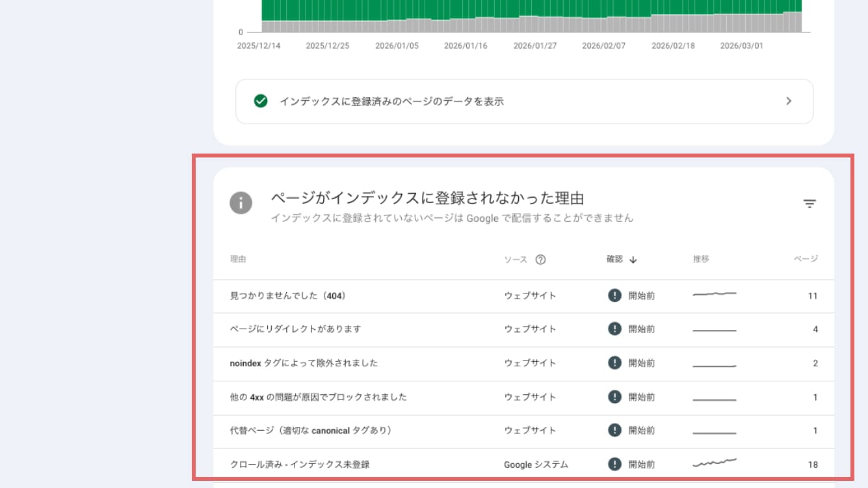Open the filter icon above the reasons table

pos(809,204)
